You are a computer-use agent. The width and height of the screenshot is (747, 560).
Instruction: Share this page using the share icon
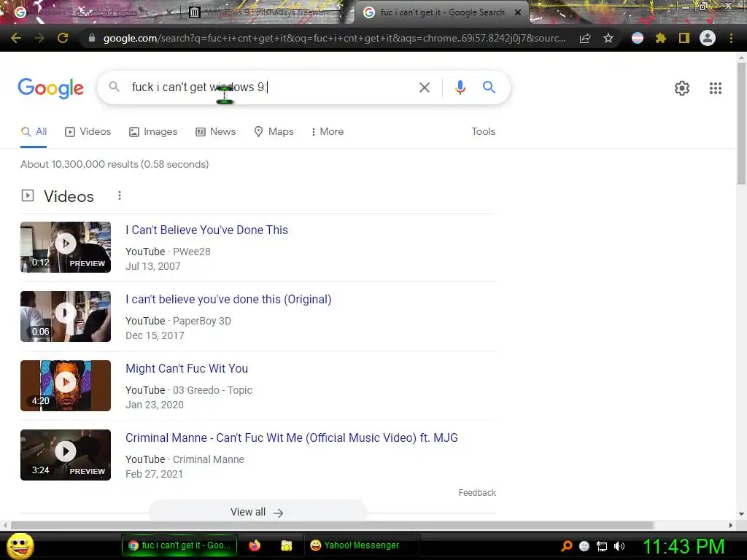click(x=585, y=38)
